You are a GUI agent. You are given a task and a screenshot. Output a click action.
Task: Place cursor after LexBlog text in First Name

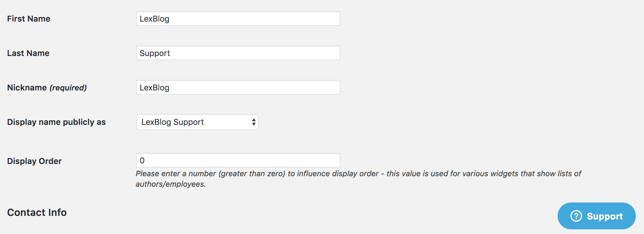click(x=170, y=19)
